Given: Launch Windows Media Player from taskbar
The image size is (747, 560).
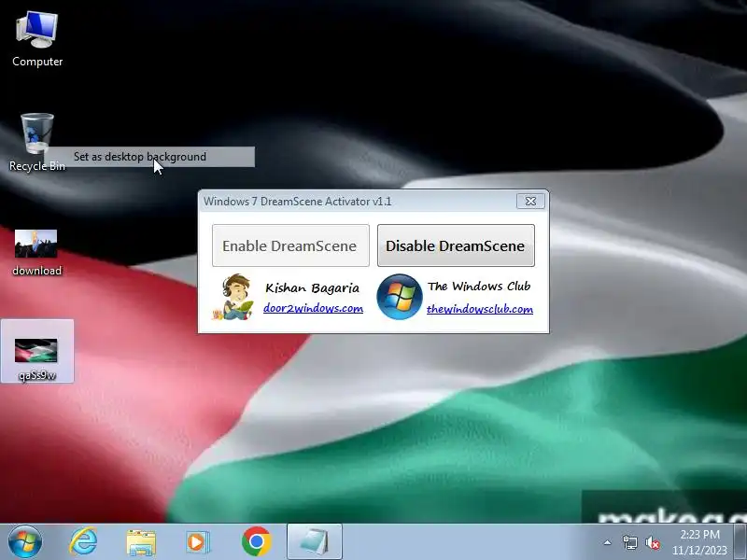Looking at the screenshot, I should (x=197, y=542).
